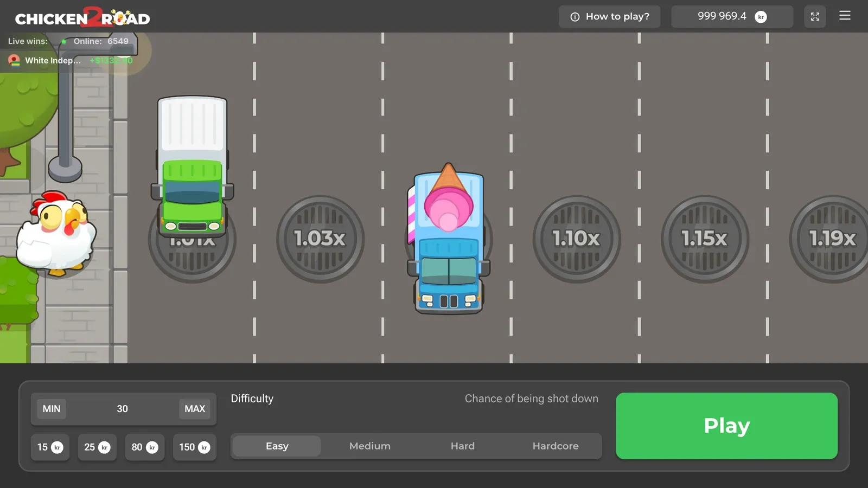
Task: Switch difficulty to Hard
Action: pyautogui.click(x=463, y=446)
